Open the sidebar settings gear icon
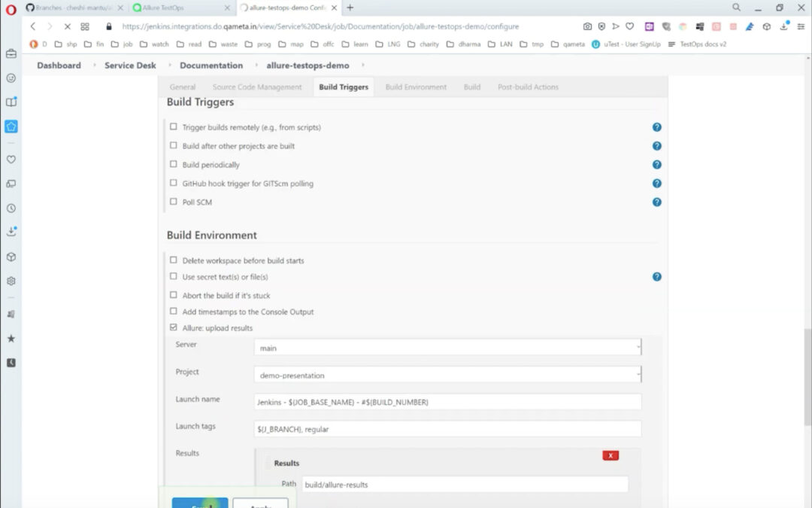The height and width of the screenshot is (508, 812). point(11,281)
